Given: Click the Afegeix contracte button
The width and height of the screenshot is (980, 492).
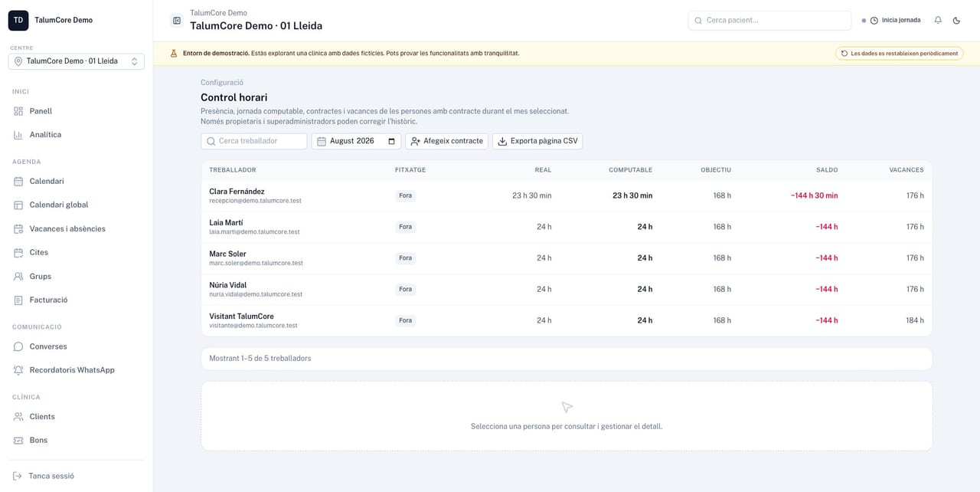Looking at the screenshot, I should [x=447, y=142].
